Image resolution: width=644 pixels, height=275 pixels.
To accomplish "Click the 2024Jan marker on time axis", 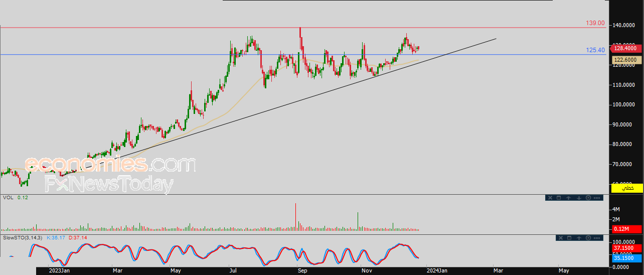I will click(436, 271).
